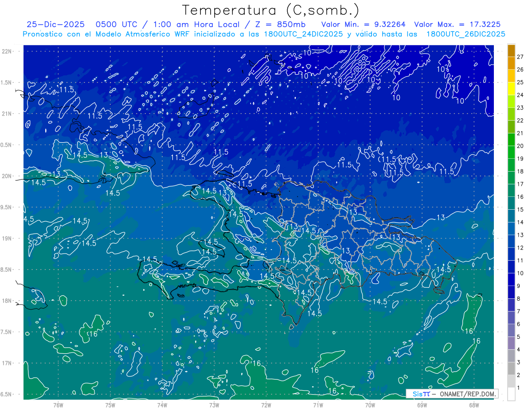This screenshot has width=532, height=411.
Task: Click colorbar scale label "27"
Action: (x=520, y=57)
